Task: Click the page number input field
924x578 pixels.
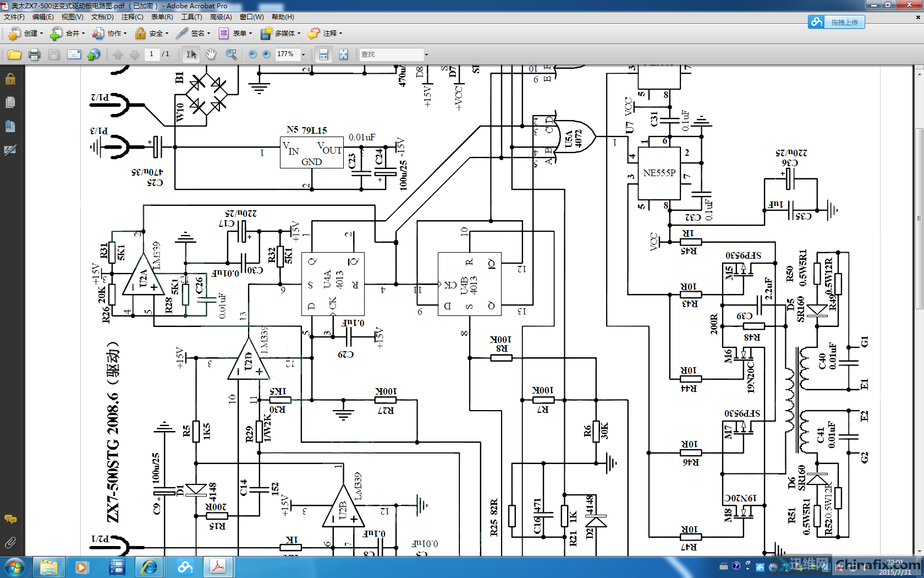Action: 151,54
